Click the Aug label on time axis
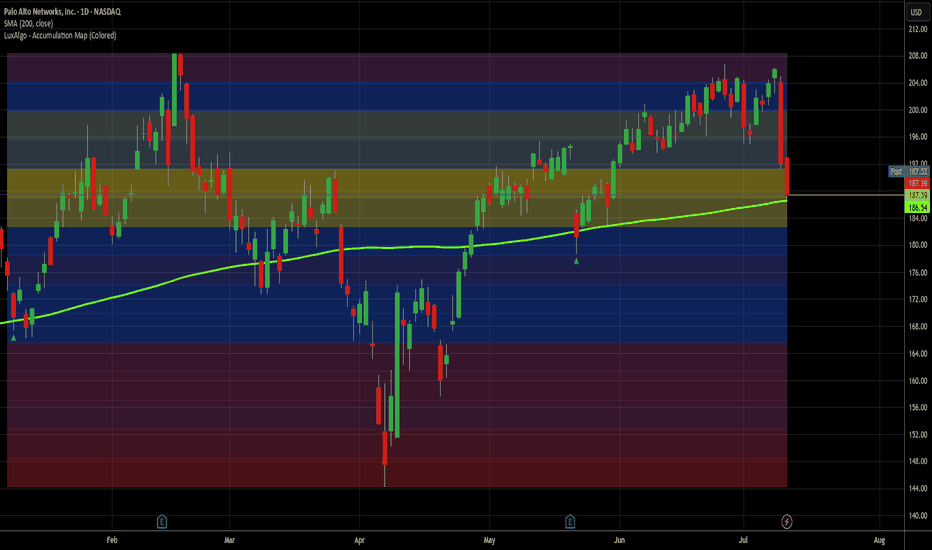The height and width of the screenshot is (550, 932). click(x=879, y=540)
